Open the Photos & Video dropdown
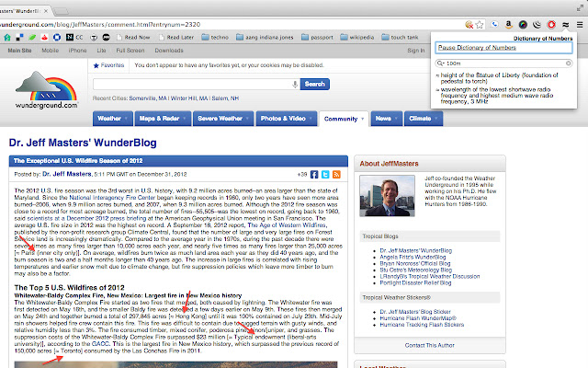The image size is (588, 368). point(287,119)
